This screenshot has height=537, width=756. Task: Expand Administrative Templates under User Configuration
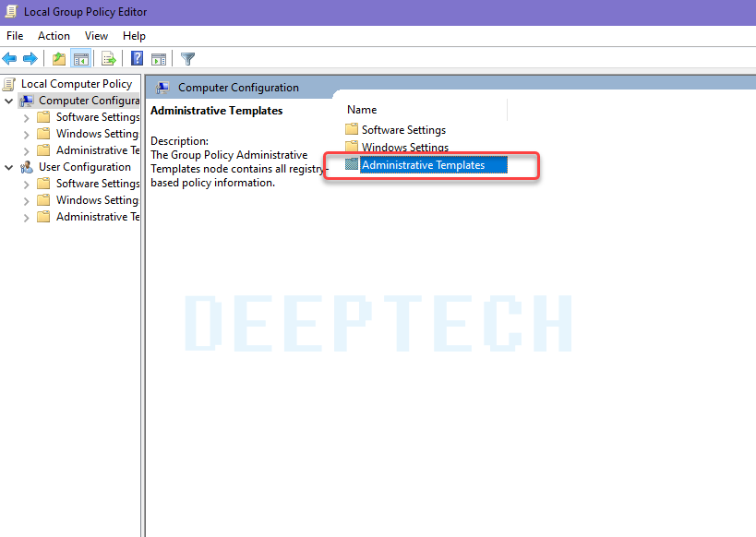click(27, 218)
